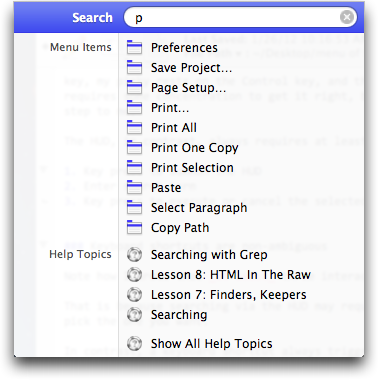Choose the Print... menu result
The image size is (378, 380).
(x=170, y=108)
